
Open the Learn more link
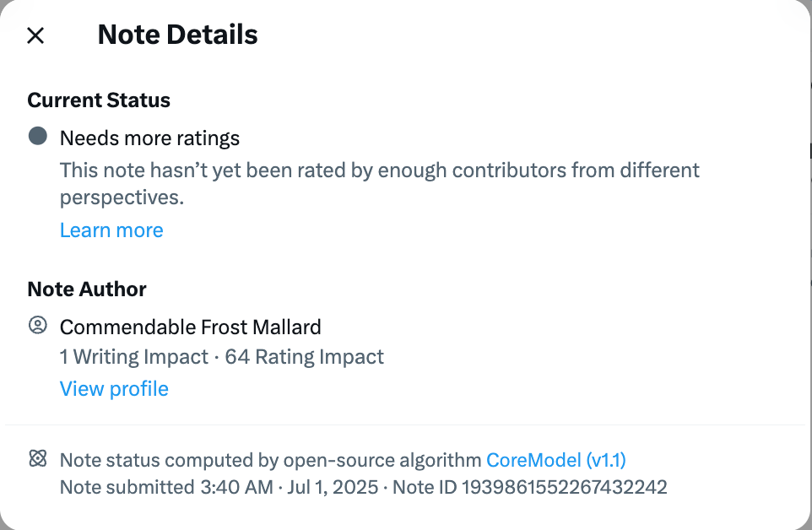click(x=111, y=230)
